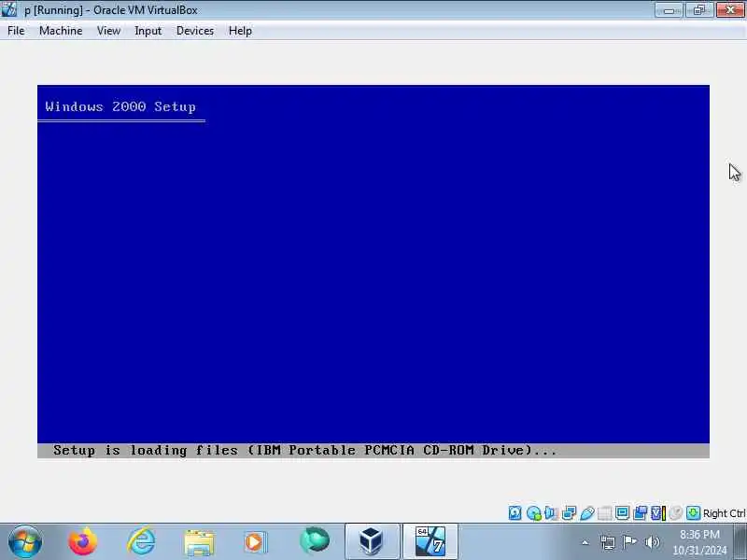
Task: Click the green globe taskbar icon
Action: [315, 541]
